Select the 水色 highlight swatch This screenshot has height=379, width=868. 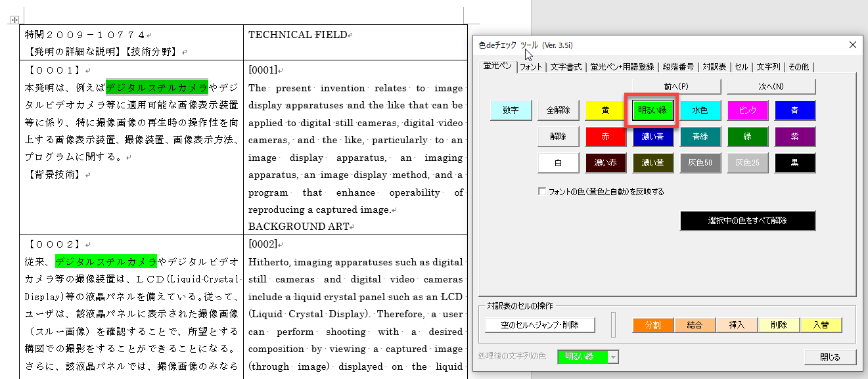(700, 110)
